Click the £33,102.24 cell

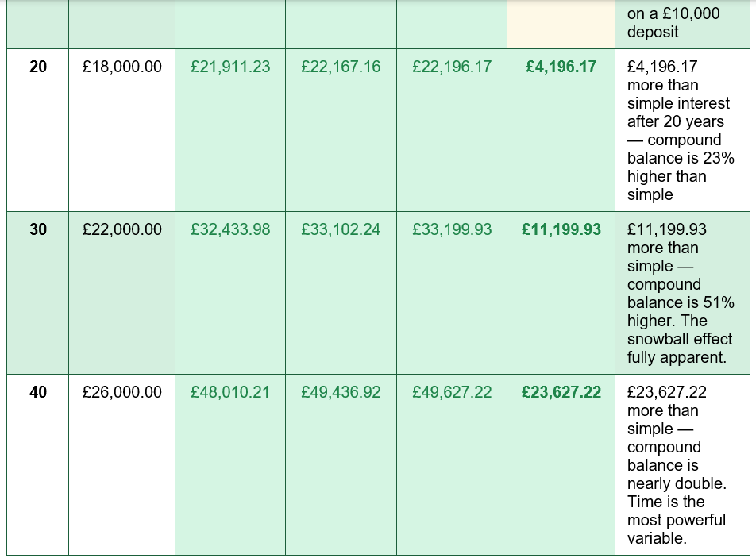point(341,292)
